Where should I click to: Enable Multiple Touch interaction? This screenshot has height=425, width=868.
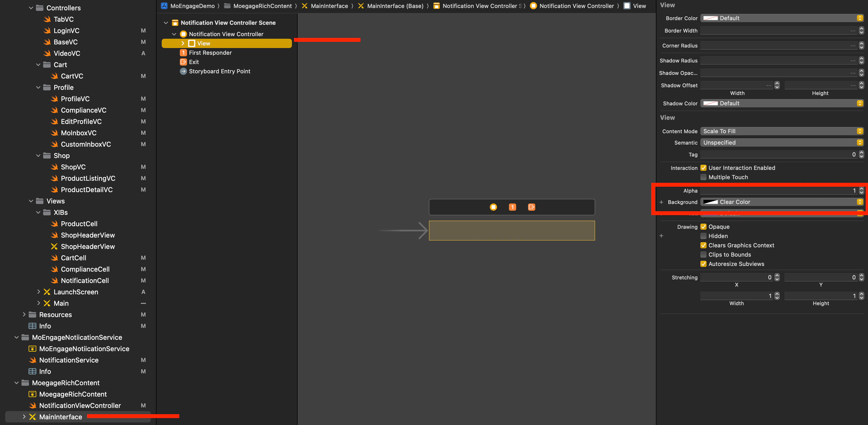click(703, 177)
